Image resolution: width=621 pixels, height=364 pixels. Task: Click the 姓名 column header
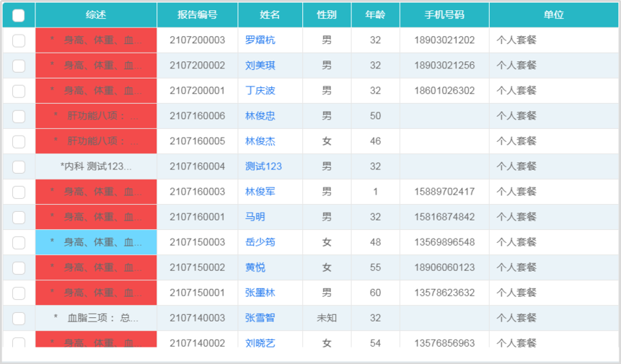[270, 15]
